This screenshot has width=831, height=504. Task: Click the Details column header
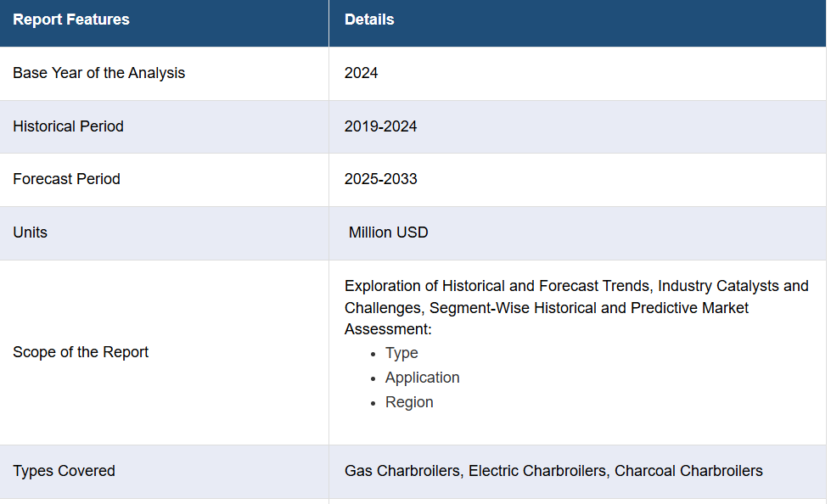369,20
